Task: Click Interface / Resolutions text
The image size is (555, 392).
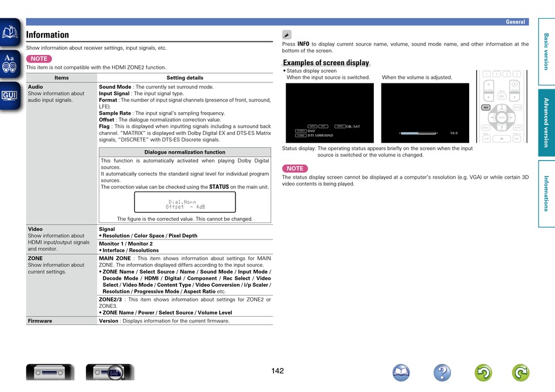Action: (x=130, y=251)
